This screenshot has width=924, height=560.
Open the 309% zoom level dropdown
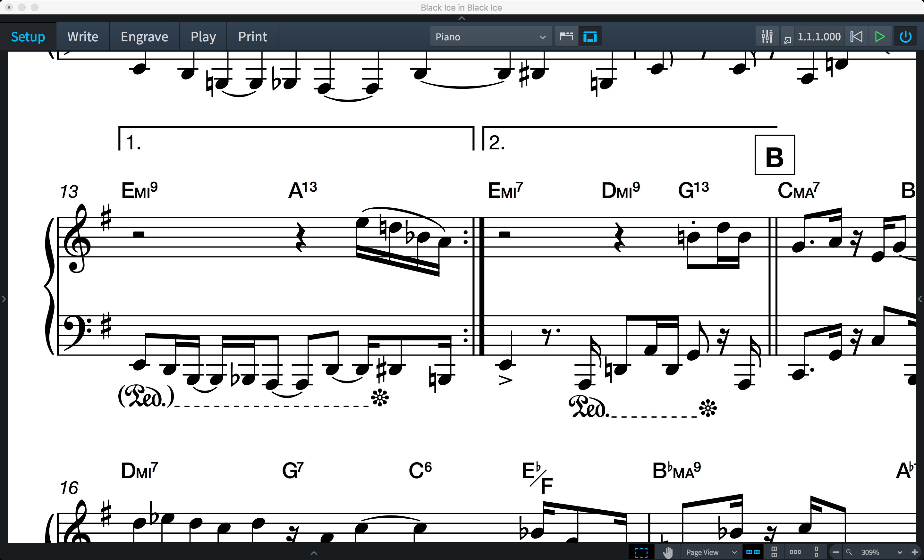click(881, 552)
